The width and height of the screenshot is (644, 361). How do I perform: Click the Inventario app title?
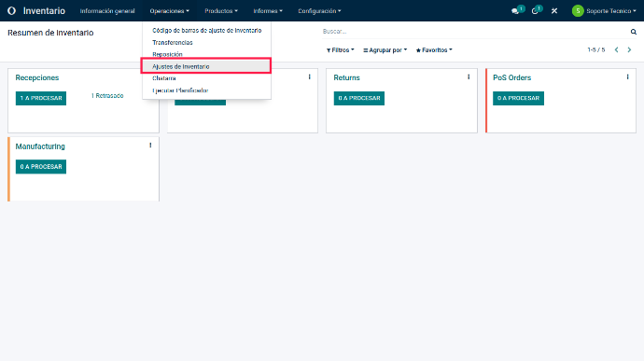pos(44,11)
